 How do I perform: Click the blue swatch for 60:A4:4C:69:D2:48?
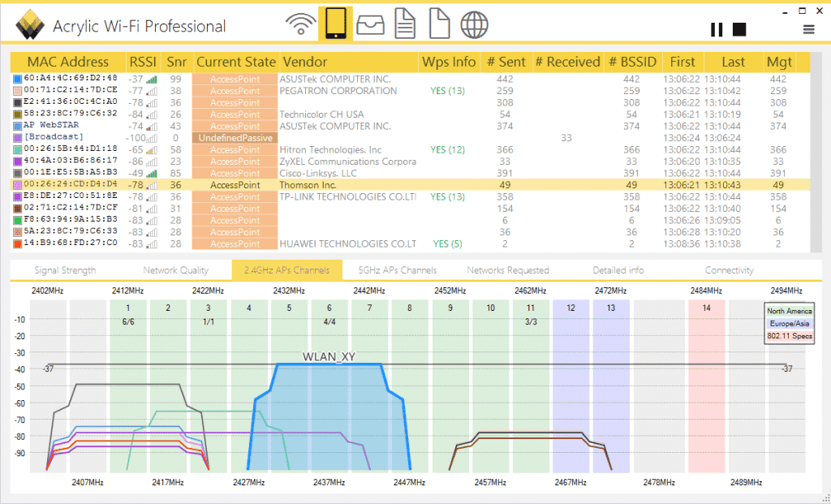[17, 79]
